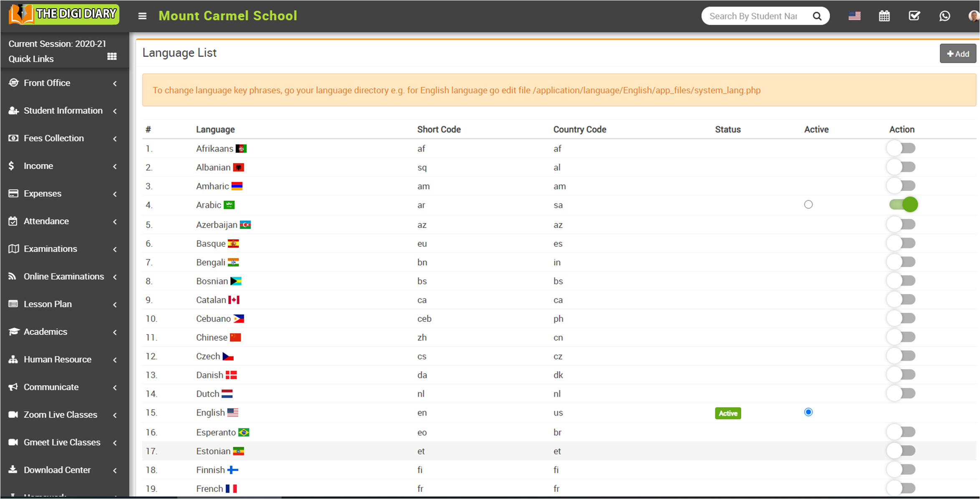Click the Add language button
The image size is (980, 499).
point(957,54)
